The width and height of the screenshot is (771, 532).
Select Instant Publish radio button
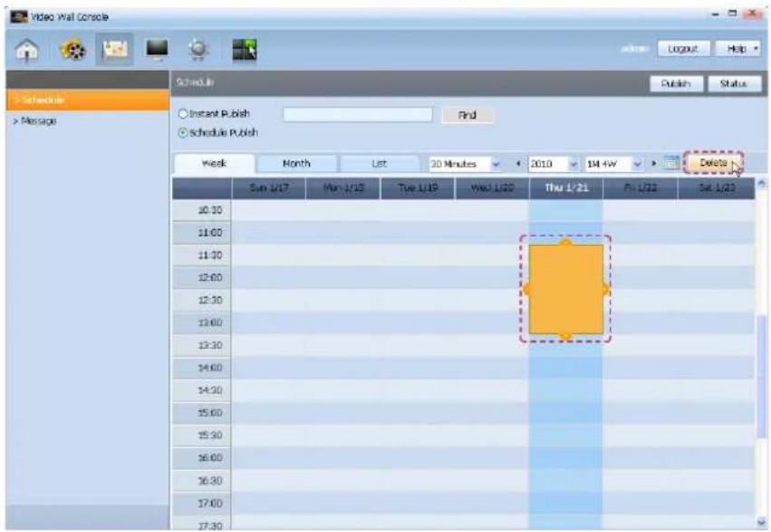click(x=183, y=113)
